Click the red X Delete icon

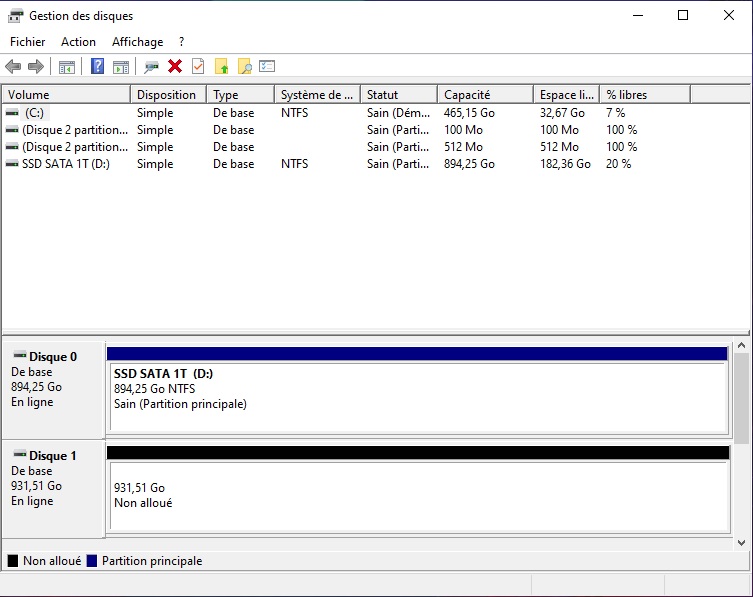[x=175, y=67]
